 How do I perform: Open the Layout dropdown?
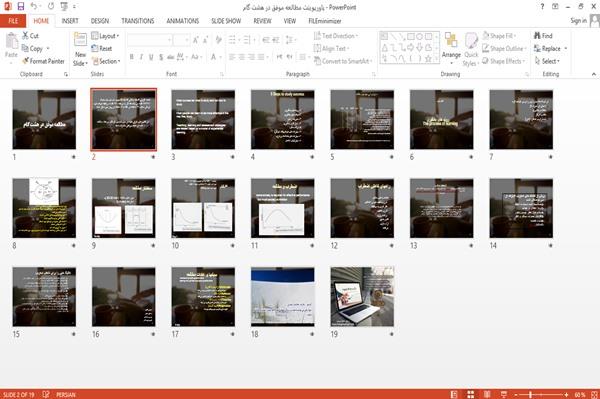point(105,36)
